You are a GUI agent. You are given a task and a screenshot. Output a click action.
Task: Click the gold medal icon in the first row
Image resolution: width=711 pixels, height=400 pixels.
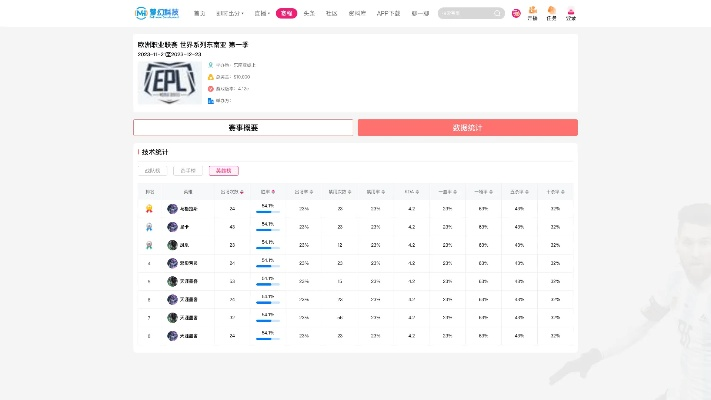coord(149,209)
